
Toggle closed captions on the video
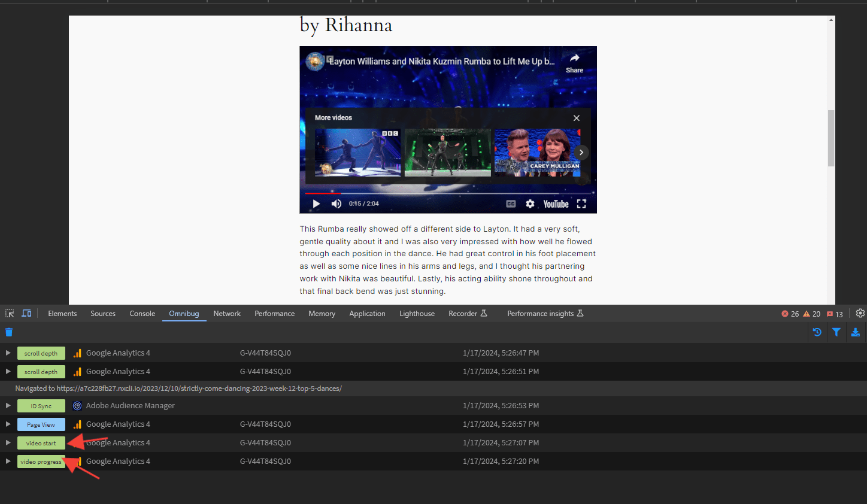(x=511, y=204)
